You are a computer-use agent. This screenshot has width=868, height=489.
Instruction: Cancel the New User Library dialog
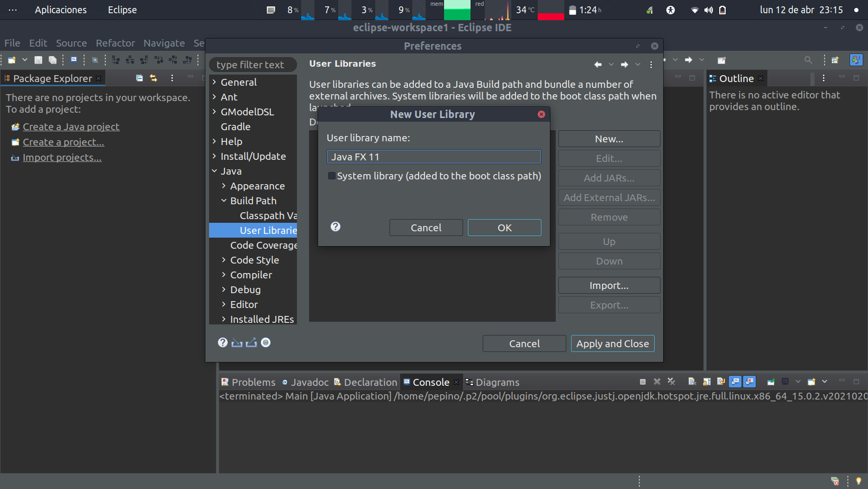point(426,228)
